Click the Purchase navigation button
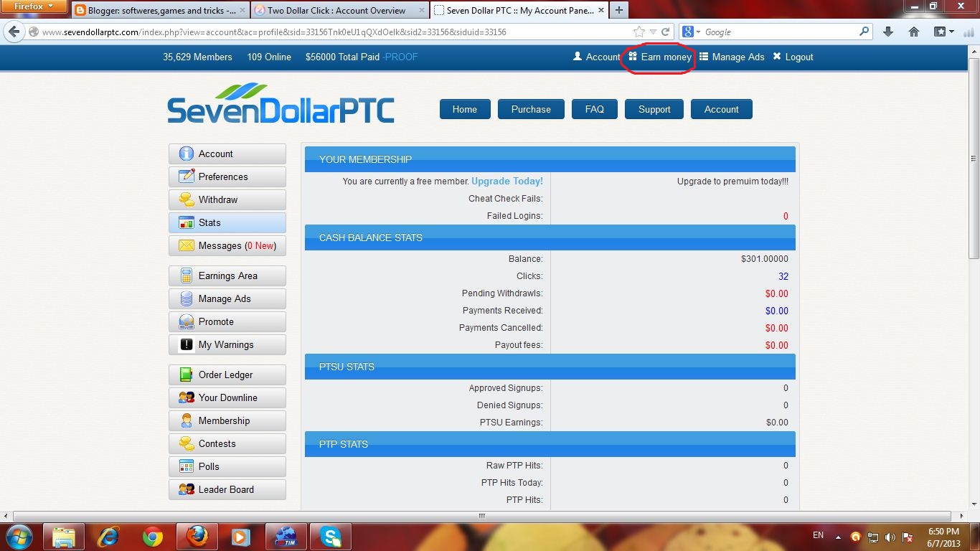The image size is (980, 551). pyautogui.click(x=531, y=109)
